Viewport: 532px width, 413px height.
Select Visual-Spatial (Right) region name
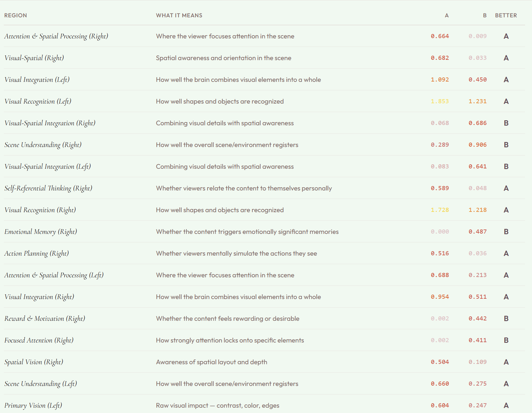34,58
